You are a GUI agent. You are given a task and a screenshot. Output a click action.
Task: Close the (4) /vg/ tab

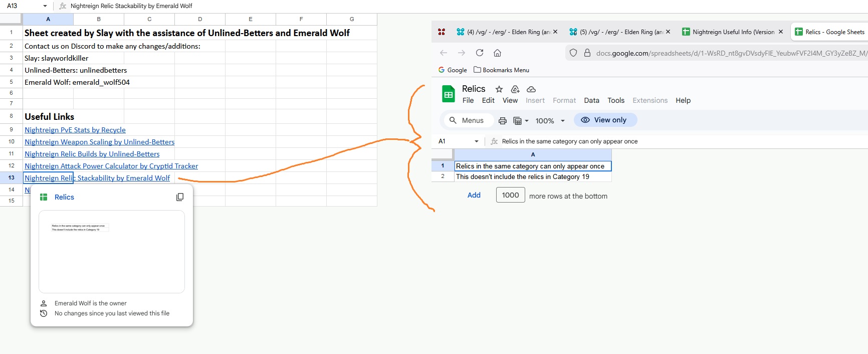tap(555, 32)
